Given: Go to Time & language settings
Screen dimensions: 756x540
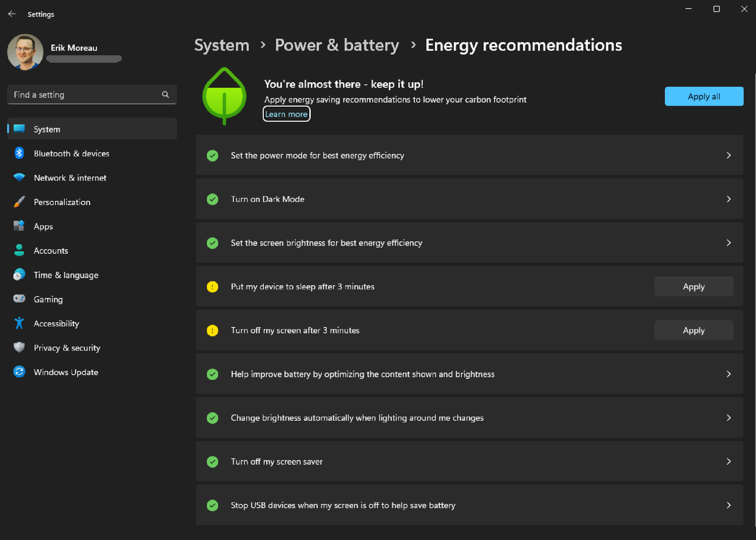Looking at the screenshot, I should pyautogui.click(x=66, y=275).
